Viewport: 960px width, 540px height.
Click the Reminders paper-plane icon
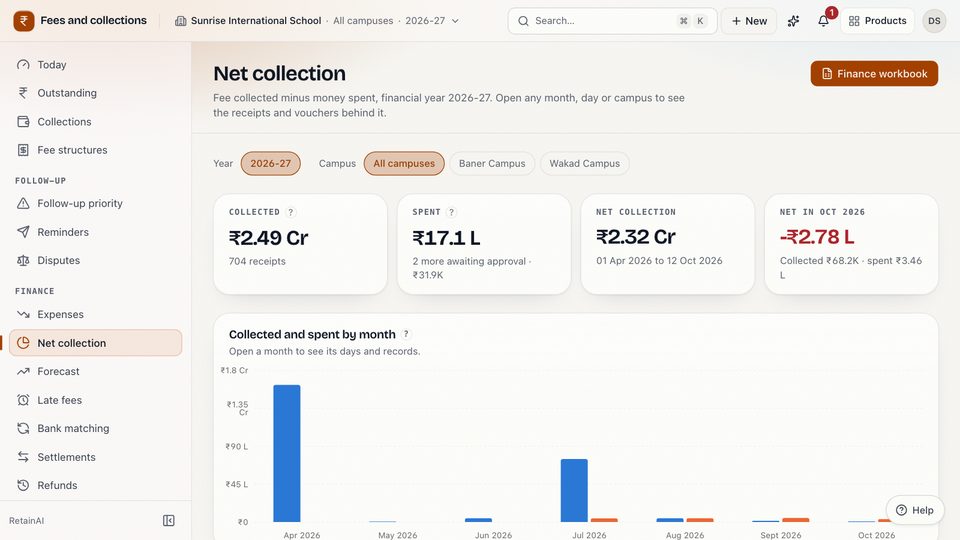(23, 232)
